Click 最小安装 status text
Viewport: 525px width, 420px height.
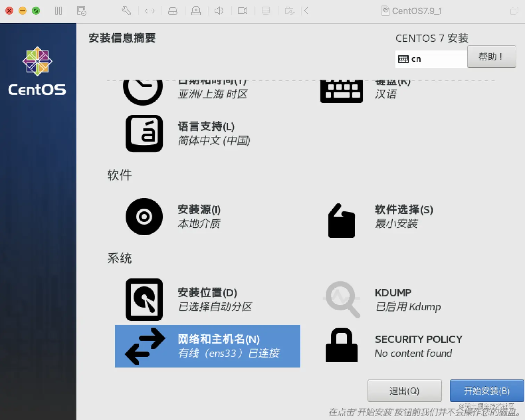(x=396, y=224)
